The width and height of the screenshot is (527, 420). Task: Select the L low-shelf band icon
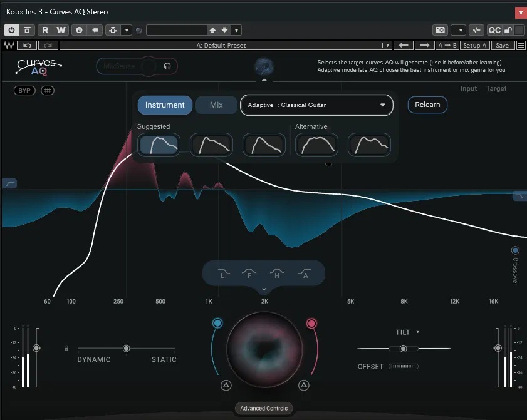[224, 274]
